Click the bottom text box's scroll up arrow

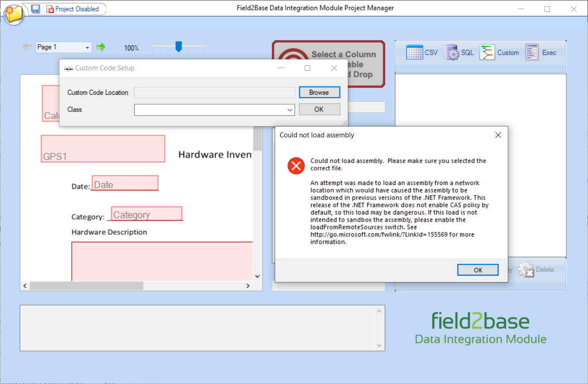[380, 311]
